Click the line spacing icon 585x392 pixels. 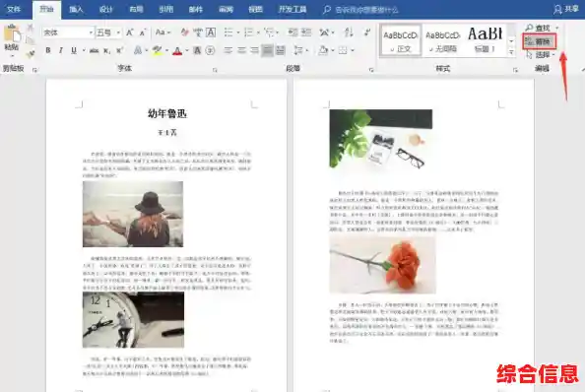(x=298, y=50)
